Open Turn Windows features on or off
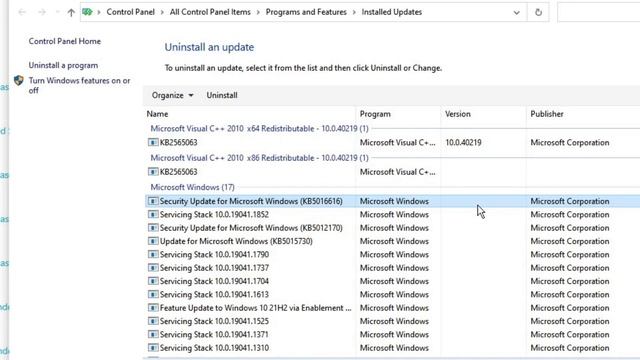640x360 pixels. (x=80, y=85)
